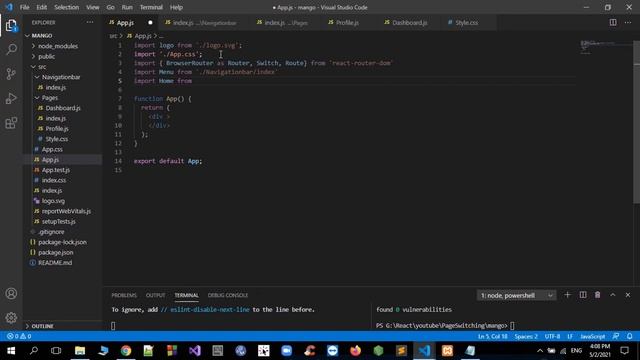Kill terminal with trash icon

(598, 295)
